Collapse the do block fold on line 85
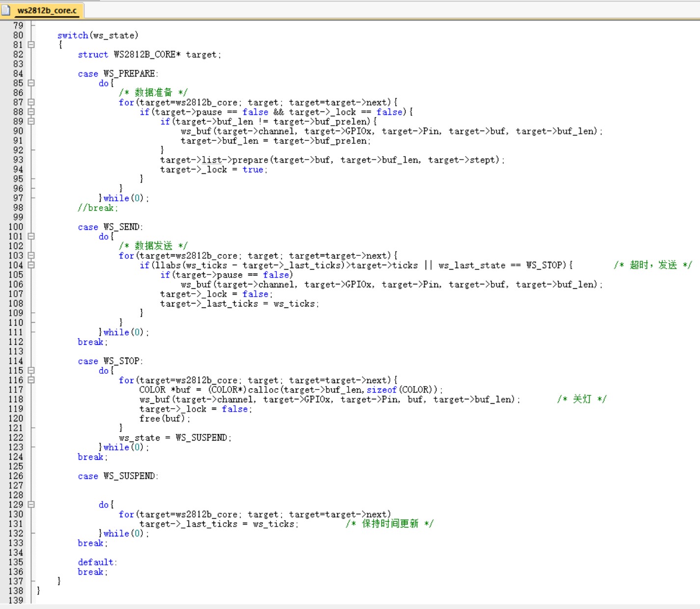This screenshot has width=700, height=609. click(31, 83)
